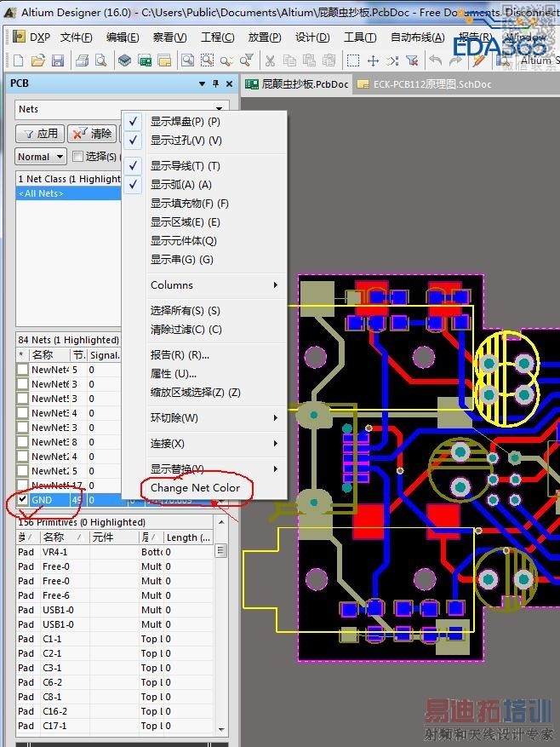Click the Select inside area icon

tap(353, 60)
